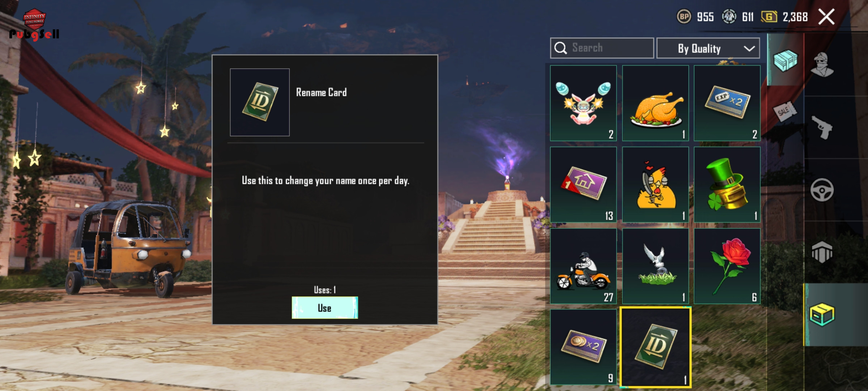Select the yellow chicken with pan item
868x391 pixels.
(x=655, y=185)
